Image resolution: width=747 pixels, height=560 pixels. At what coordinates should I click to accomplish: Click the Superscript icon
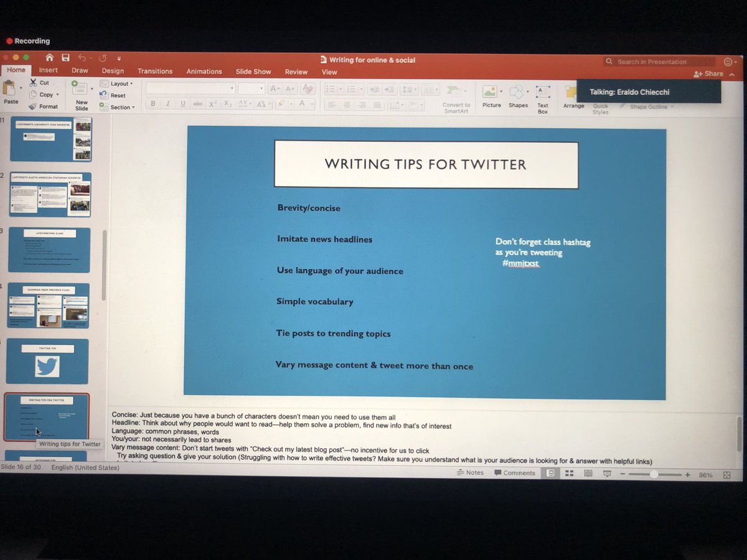[x=213, y=104]
